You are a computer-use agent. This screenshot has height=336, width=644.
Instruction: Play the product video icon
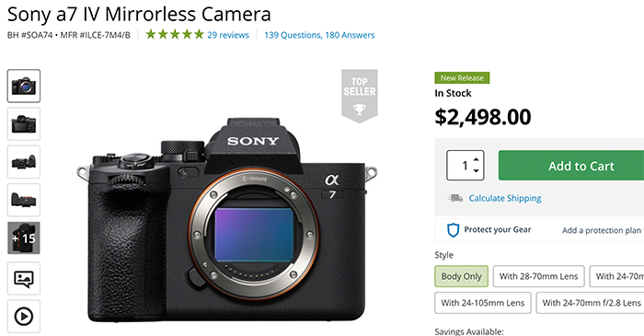(24, 317)
